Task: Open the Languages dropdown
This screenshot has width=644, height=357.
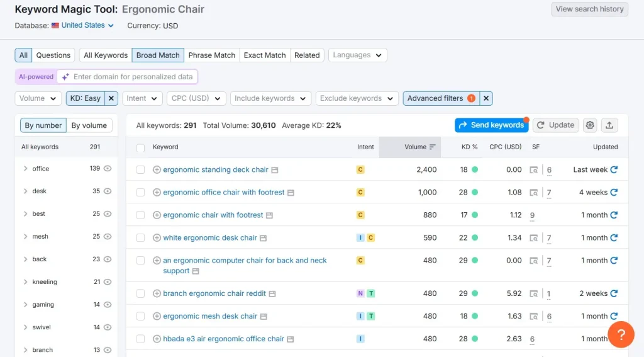Action: coord(357,55)
